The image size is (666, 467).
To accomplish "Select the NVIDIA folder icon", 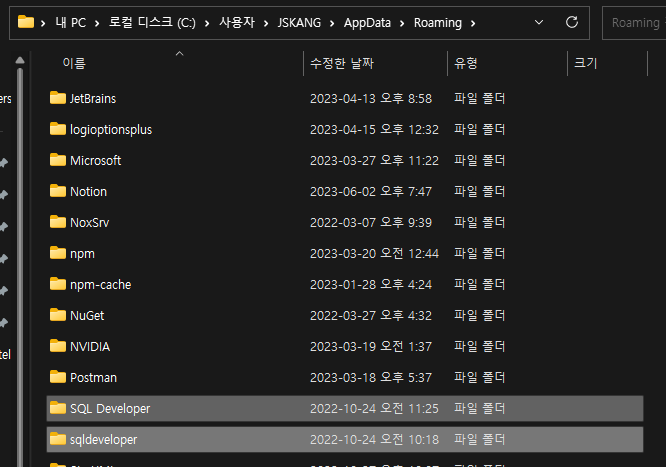I will pyautogui.click(x=58, y=346).
